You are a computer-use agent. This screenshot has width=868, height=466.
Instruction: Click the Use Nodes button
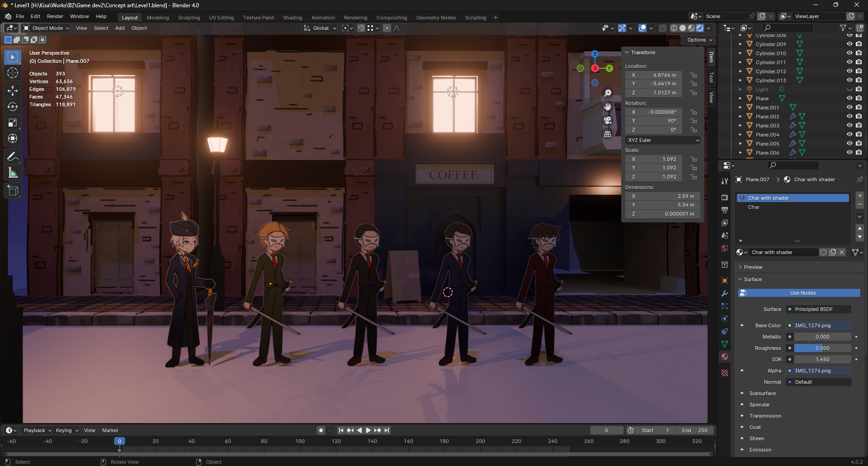click(802, 293)
